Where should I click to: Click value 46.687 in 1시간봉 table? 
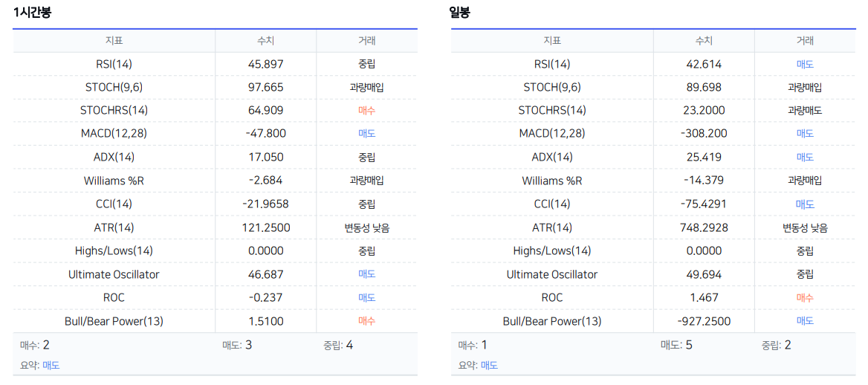point(266,274)
